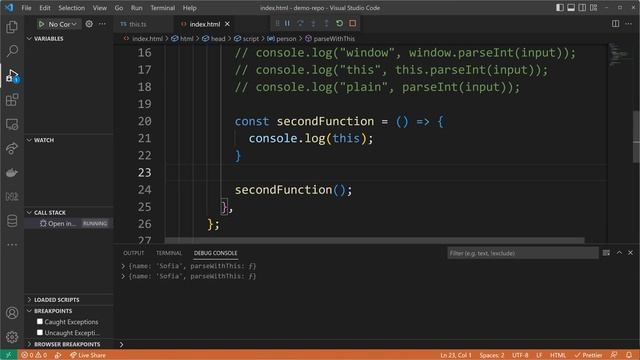The image size is (640, 360).
Task: Click horizontal scrollbar under the editor
Action: 374,240
